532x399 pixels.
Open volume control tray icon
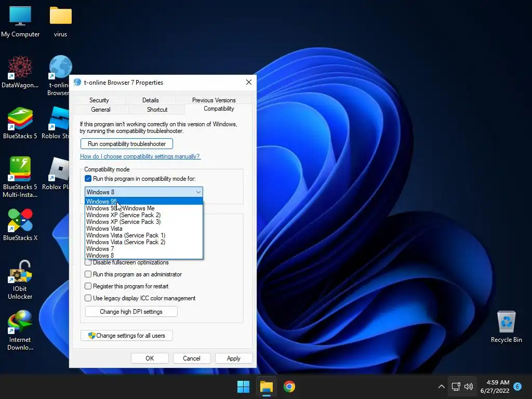[x=469, y=387]
